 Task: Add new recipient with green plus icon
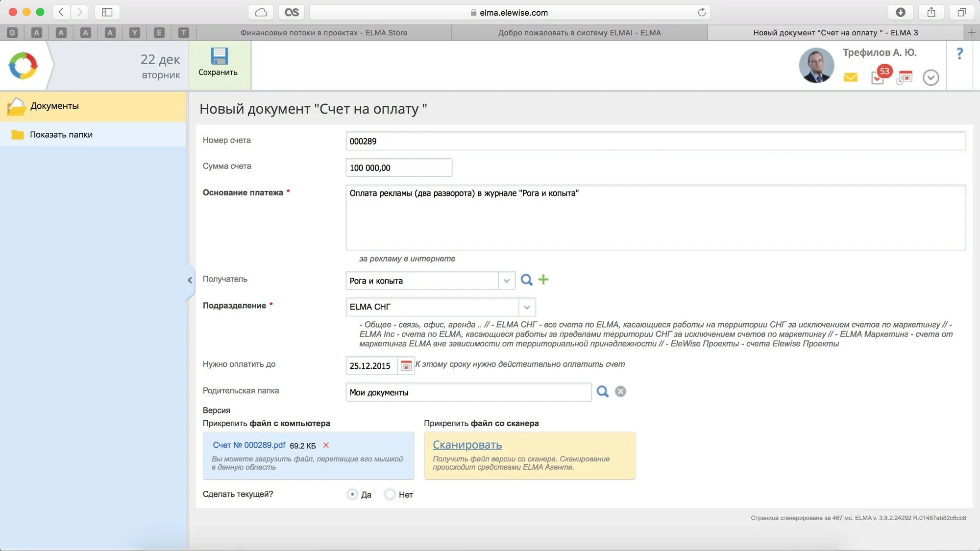tap(543, 280)
